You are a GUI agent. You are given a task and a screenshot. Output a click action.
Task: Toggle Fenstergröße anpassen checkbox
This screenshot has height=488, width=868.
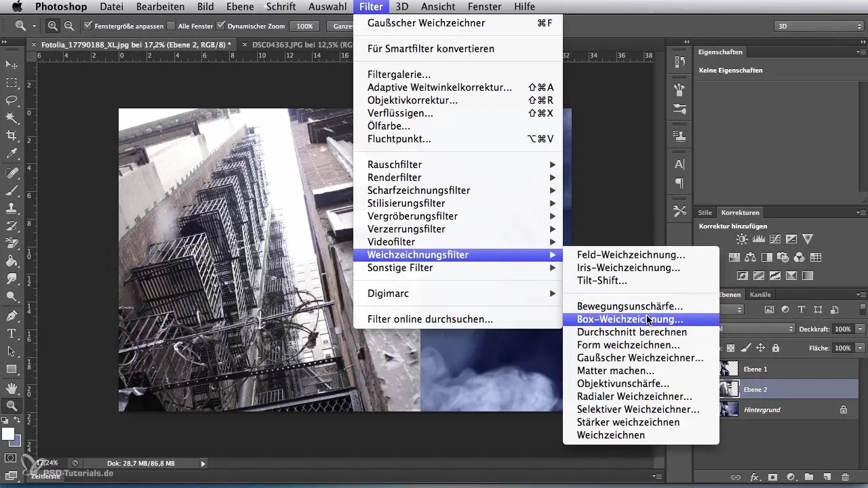(x=88, y=26)
